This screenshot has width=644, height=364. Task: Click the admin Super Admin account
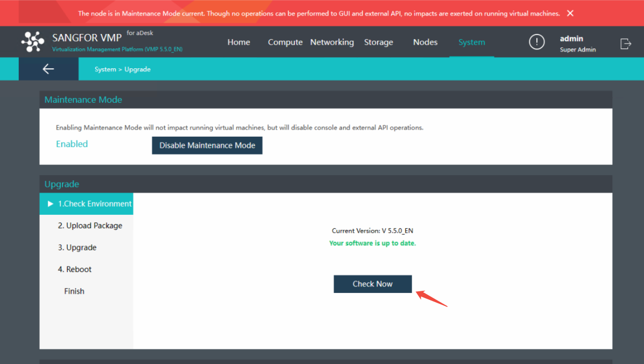coord(577,44)
